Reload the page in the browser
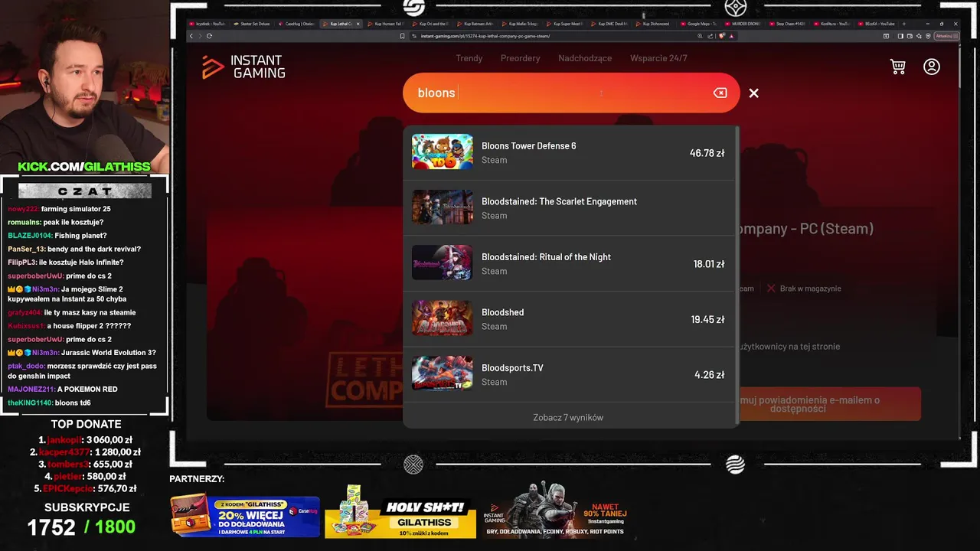980x551 pixels. [x=209, y=36]
